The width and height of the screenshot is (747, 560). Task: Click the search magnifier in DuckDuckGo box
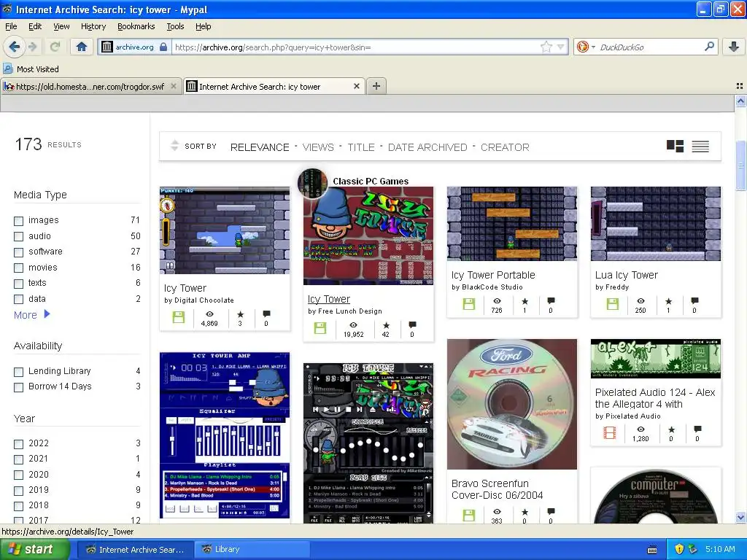(709, 47)
